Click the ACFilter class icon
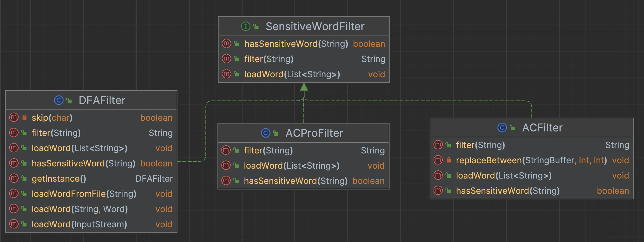 tap(502, 127)
